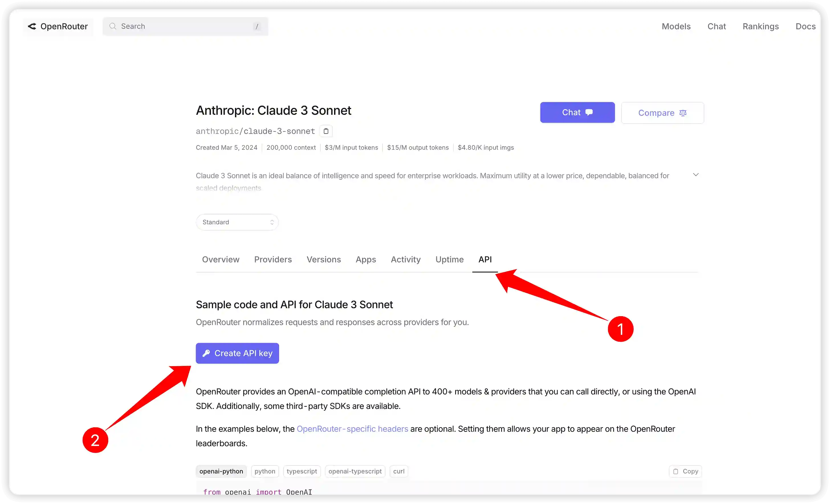This screenshot has height=504, width=830.
Task: Click the blue Chat button
Action: coord(577,112)
